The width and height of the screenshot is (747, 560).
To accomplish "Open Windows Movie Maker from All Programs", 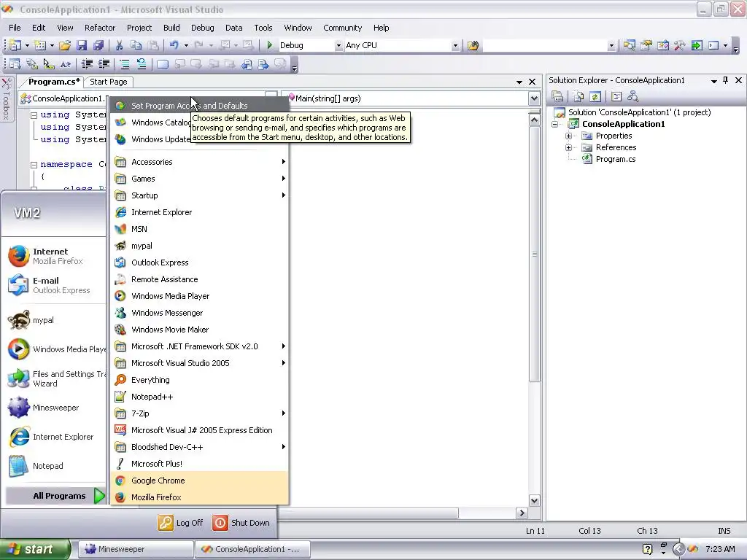I will tap(200, 330).
